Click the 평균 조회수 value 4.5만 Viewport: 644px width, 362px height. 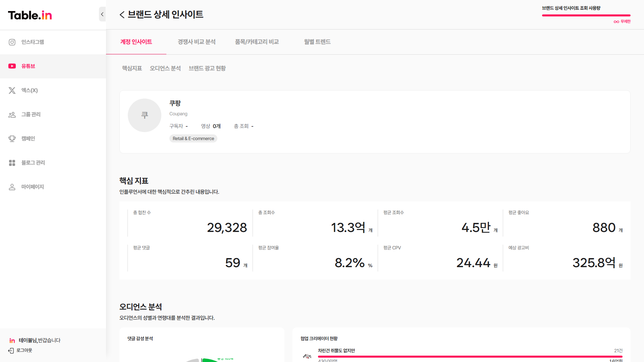tap(476, 228)
